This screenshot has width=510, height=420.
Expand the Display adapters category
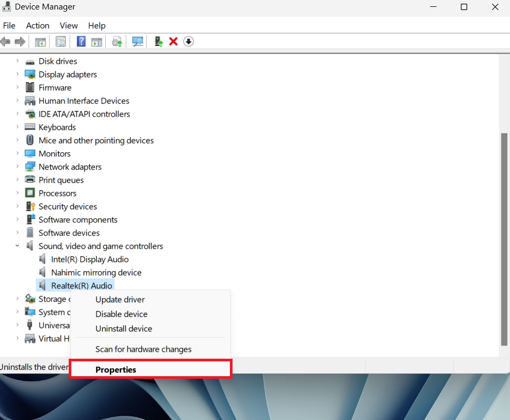coord(17,74)
